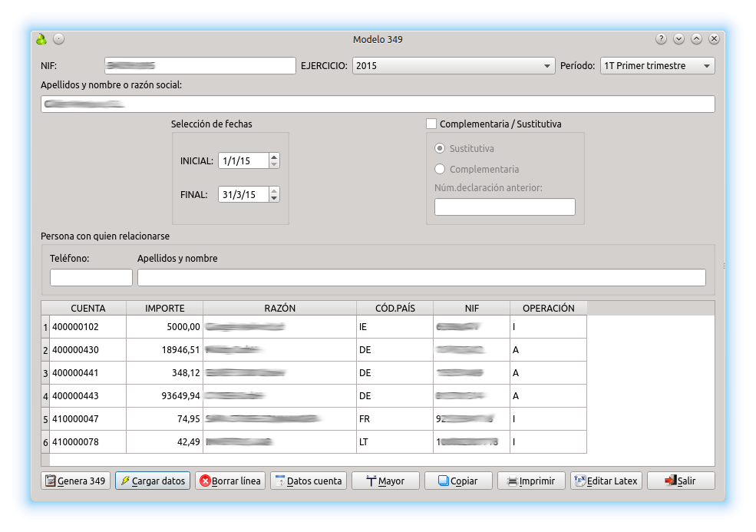756x532 pixels.
Task: Click the OPERACIÓN column header
Action: 549,308
